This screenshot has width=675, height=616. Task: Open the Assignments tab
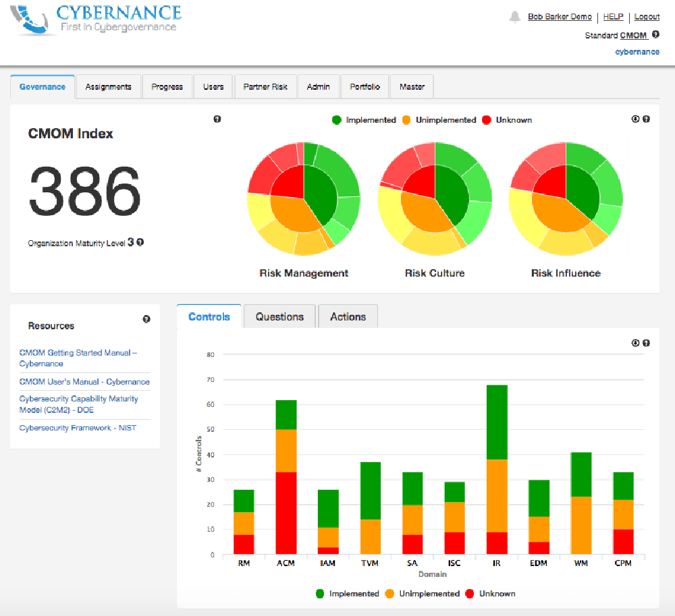tap(108, 87)
